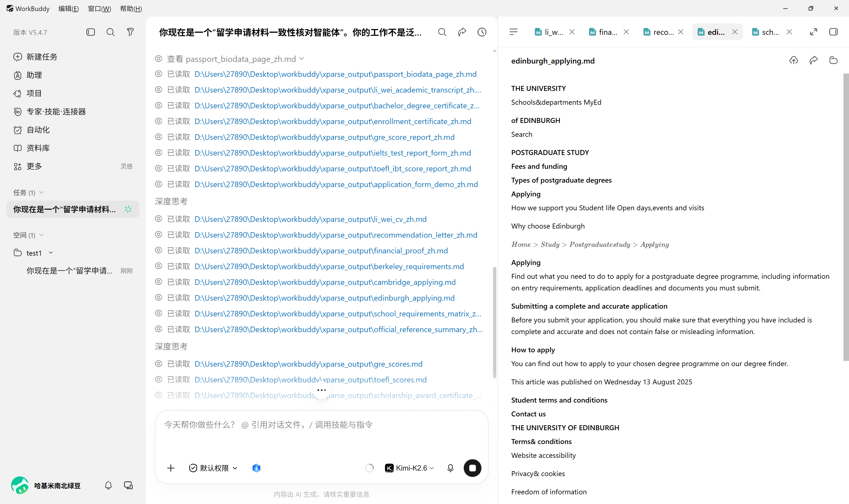The width and height of the screenshot is (849, 504).
Task: Switch to the reco... file tab
Action: (658, 32)
